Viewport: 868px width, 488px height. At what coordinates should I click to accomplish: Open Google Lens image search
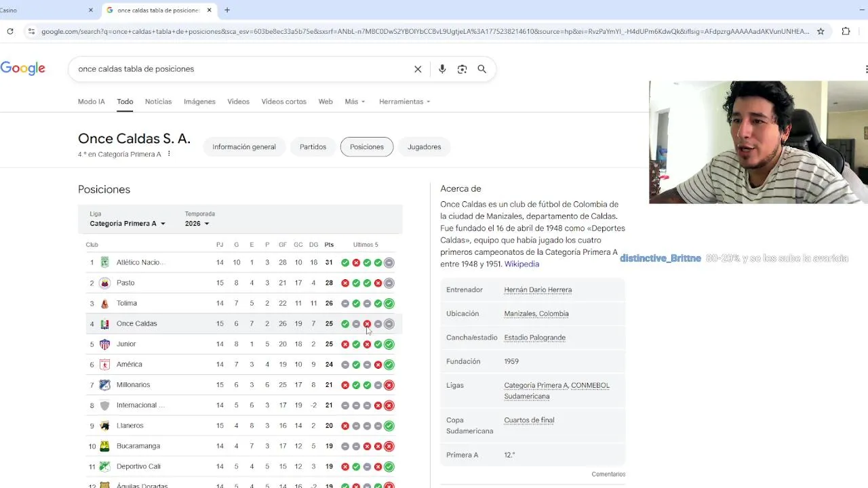click(x=462, y=69)
